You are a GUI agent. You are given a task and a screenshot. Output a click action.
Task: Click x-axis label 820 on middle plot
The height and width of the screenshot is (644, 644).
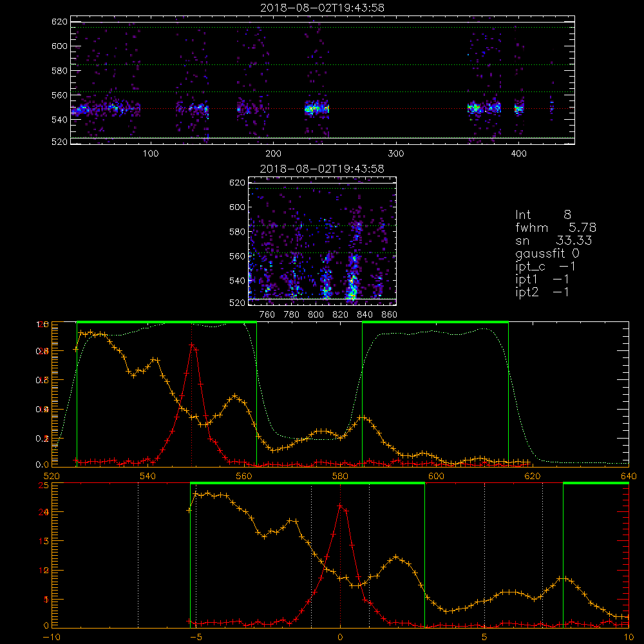[x=341, y=315]
